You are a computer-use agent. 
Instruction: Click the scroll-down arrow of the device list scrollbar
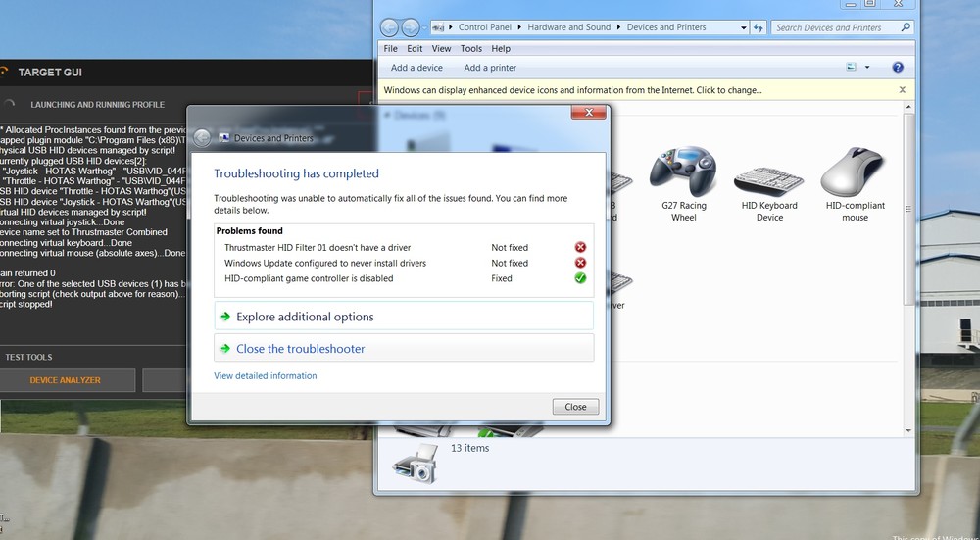pyautogui.click(x=908, y=430)
